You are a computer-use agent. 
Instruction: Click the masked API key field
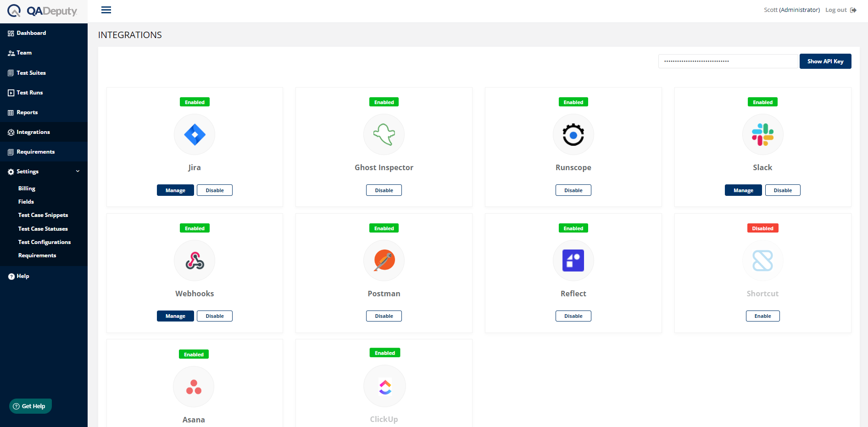coord(728,61)
